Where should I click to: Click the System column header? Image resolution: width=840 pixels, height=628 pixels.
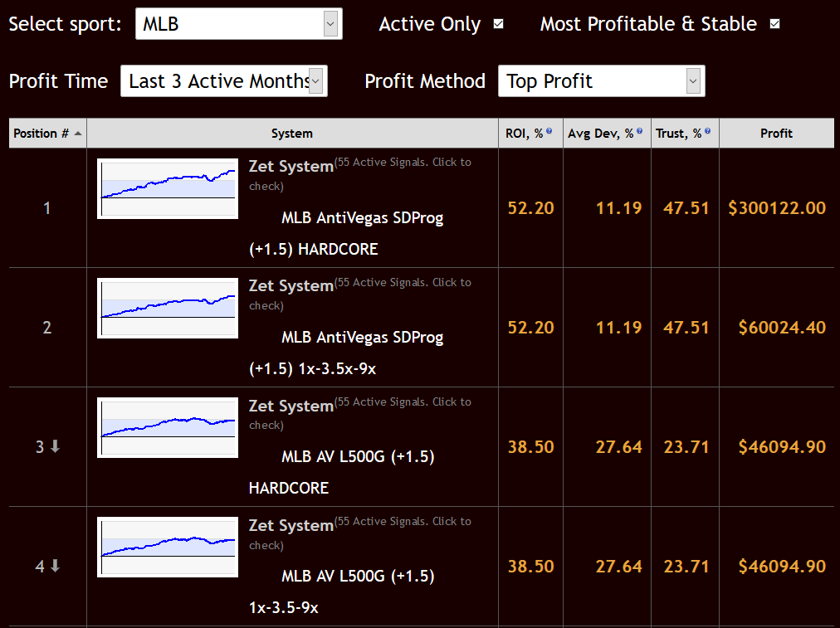pyautogui.click(x=291, y=133)
